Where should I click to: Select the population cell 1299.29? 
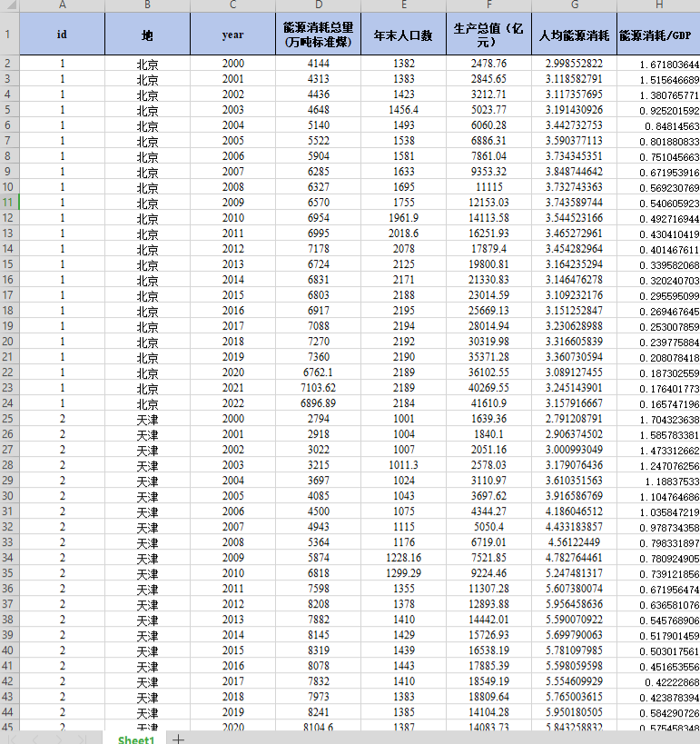point(404,573)
